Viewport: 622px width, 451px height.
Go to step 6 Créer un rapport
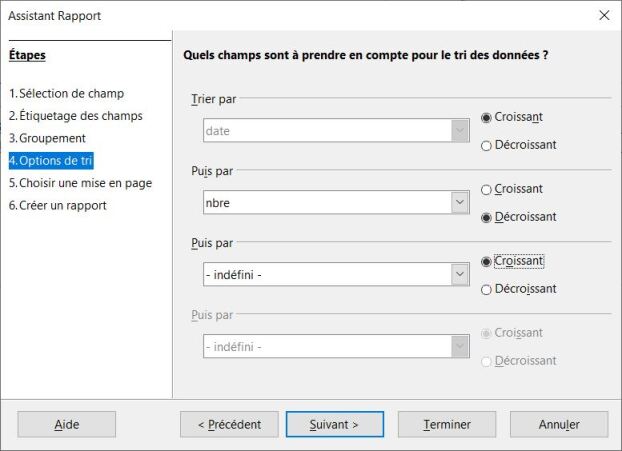(57, 205)
